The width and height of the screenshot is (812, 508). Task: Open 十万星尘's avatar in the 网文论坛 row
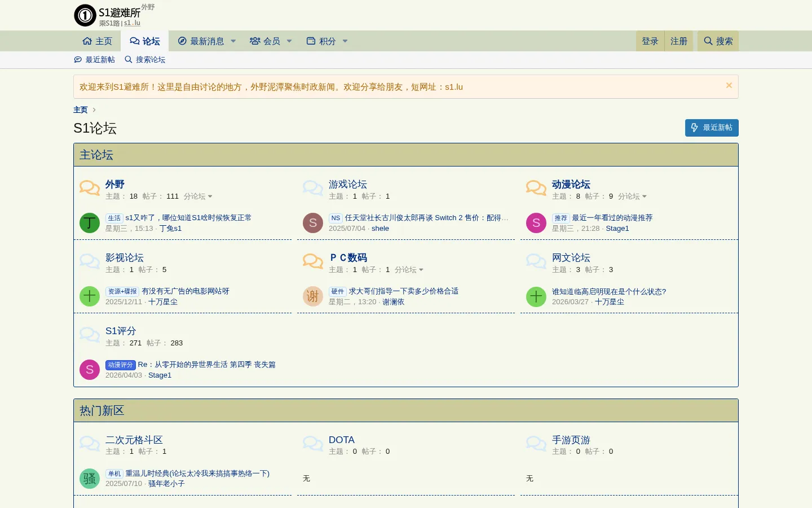pyautogui.click(x=536, y=296)
